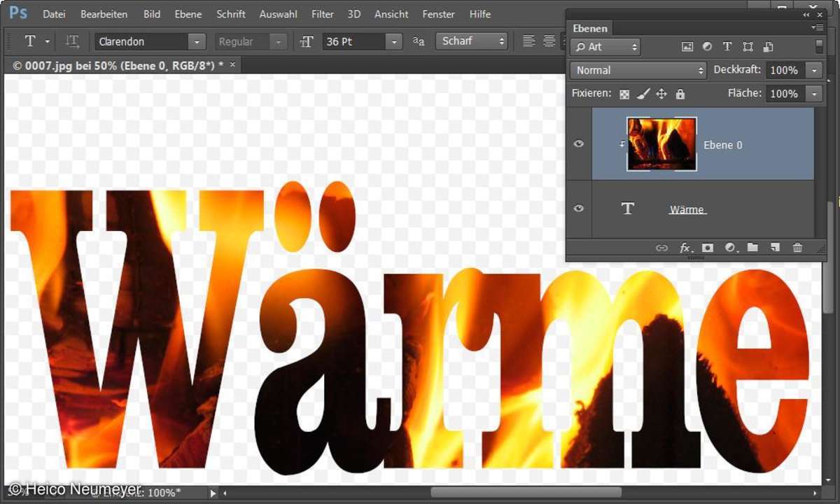Open the Fenster menu
Image resolution: width=840 pixels, height=504 pixels.
(x=439, y=14)
